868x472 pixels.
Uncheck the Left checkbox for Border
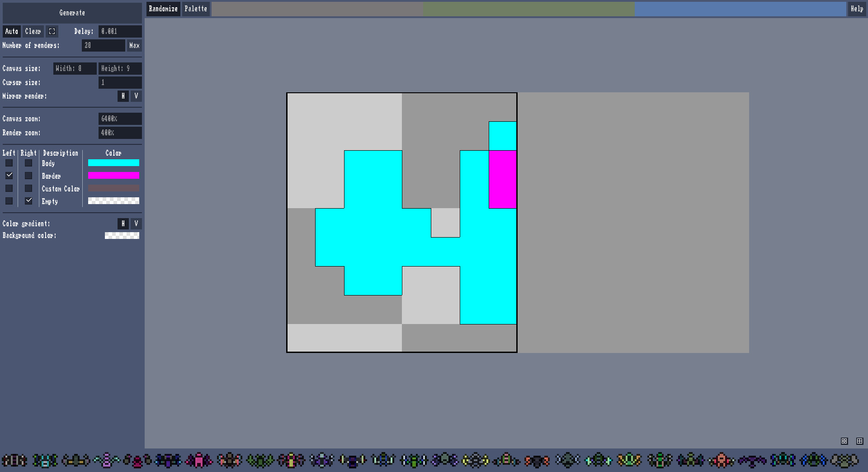[9, 176]
